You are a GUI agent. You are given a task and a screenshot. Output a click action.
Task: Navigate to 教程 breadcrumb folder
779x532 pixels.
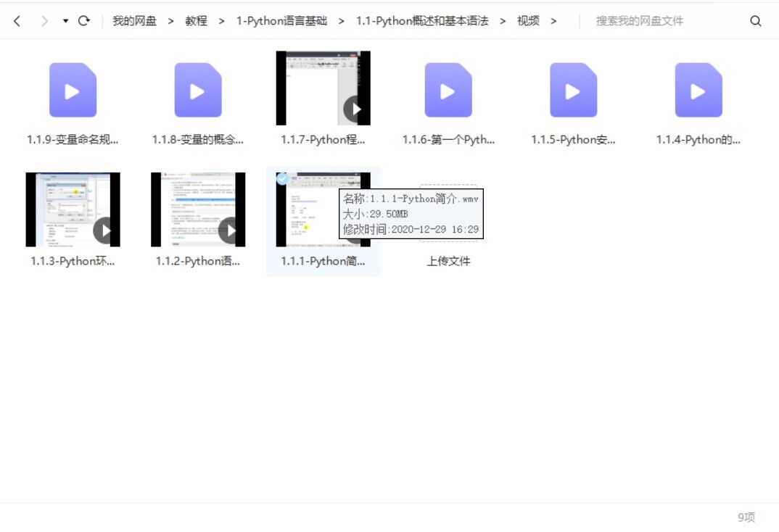click(196, 21)
